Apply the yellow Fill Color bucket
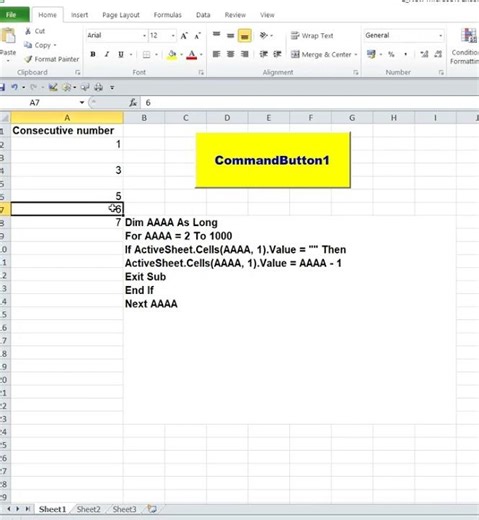This screenshot has width=479, height=520. [x=172, y=55]
